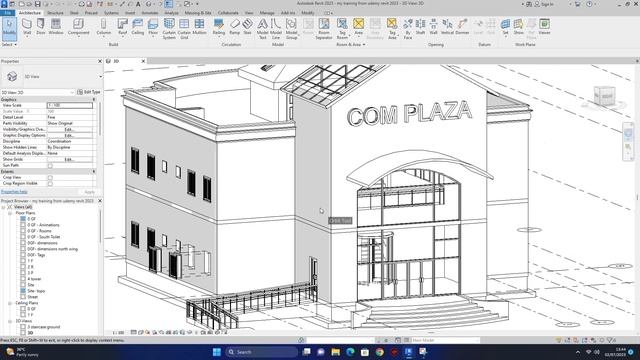Click Edit for Graphic Display Options
The height and width of the screenshot is (360, 640).
pyautogui.click(x=69, y=136)
